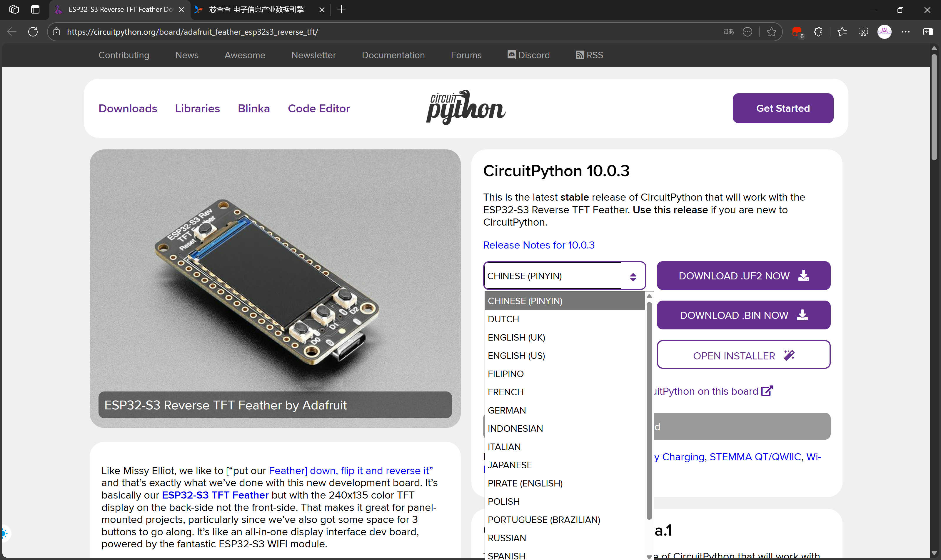
Task: Switch to the 芯查查 browser tab
Action: coord(256,9)
